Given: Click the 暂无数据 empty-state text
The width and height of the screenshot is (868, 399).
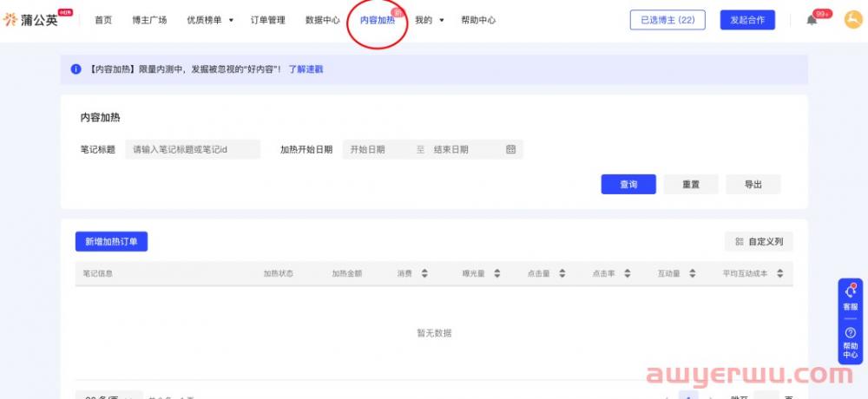Looking at the screenshot, I should [434, 333].
